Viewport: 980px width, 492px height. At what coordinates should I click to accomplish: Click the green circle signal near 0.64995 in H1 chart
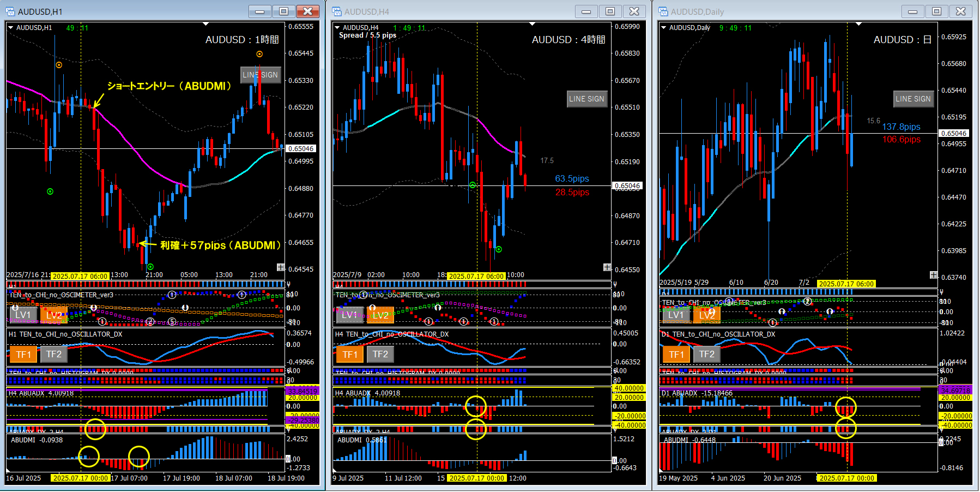[x=50, y=191]
